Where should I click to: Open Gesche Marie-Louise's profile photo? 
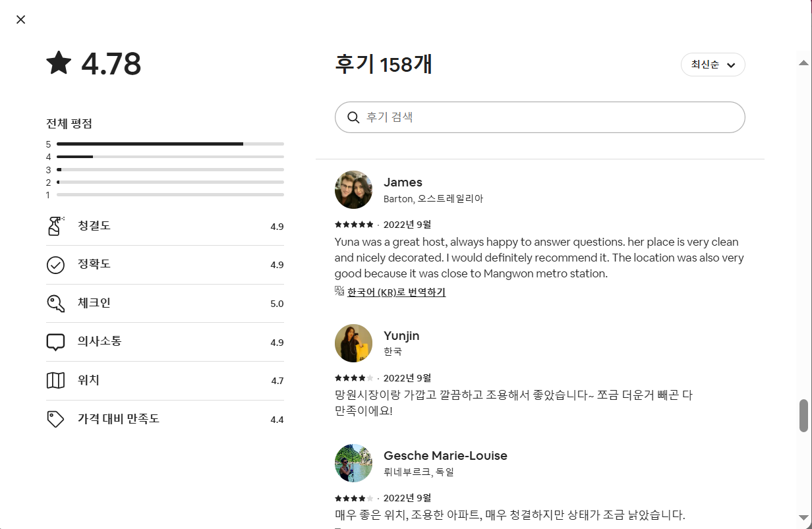pos(354,463)
